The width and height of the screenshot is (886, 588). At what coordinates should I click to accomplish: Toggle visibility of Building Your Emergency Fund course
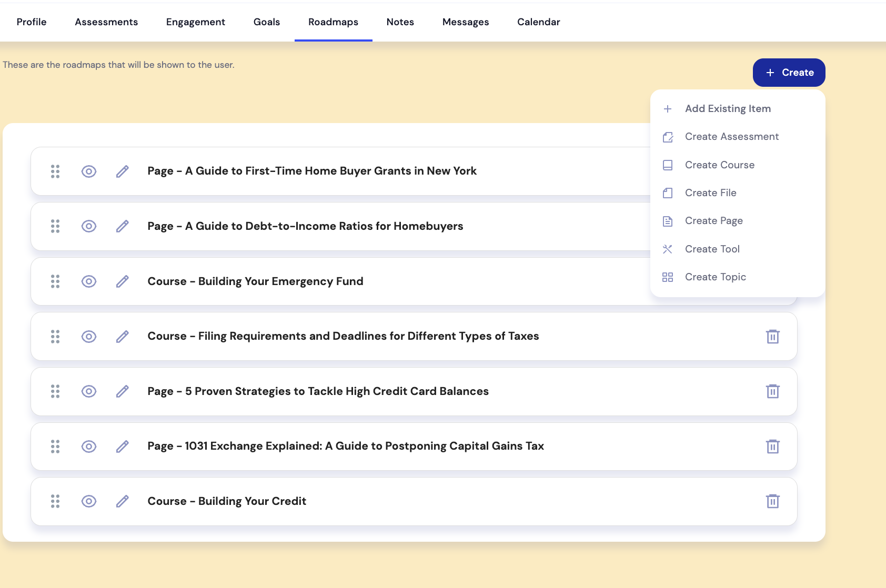89,281
